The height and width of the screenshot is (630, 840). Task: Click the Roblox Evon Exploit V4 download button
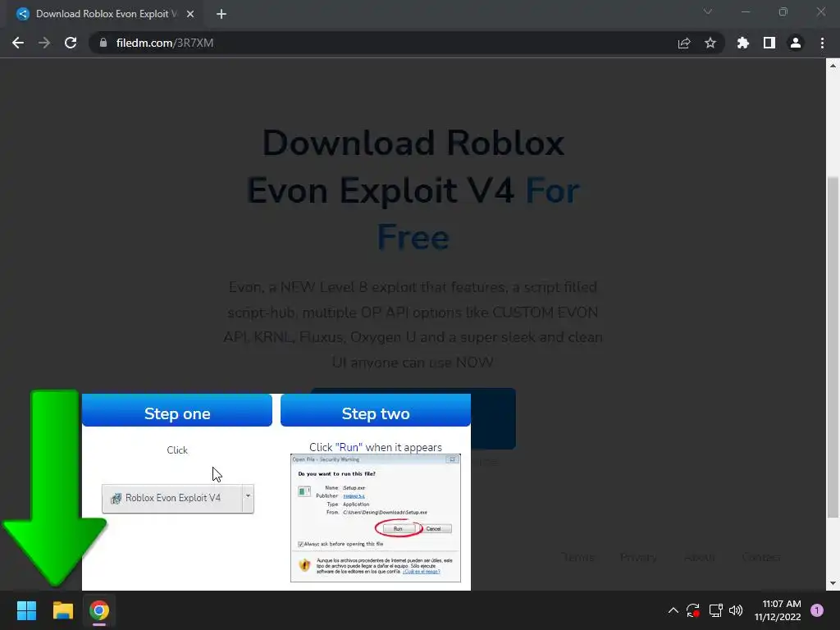[x=172, y=498]
